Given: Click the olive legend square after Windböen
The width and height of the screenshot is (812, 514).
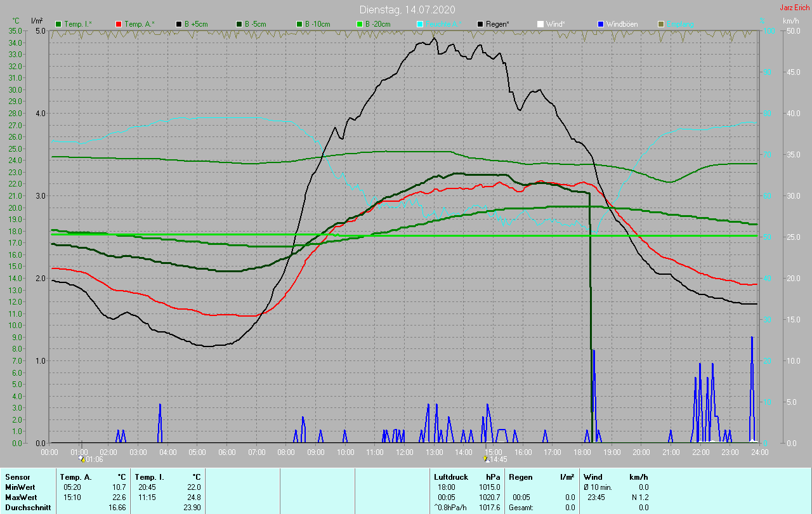Looking at the screenshot, I should coord(660,24).
